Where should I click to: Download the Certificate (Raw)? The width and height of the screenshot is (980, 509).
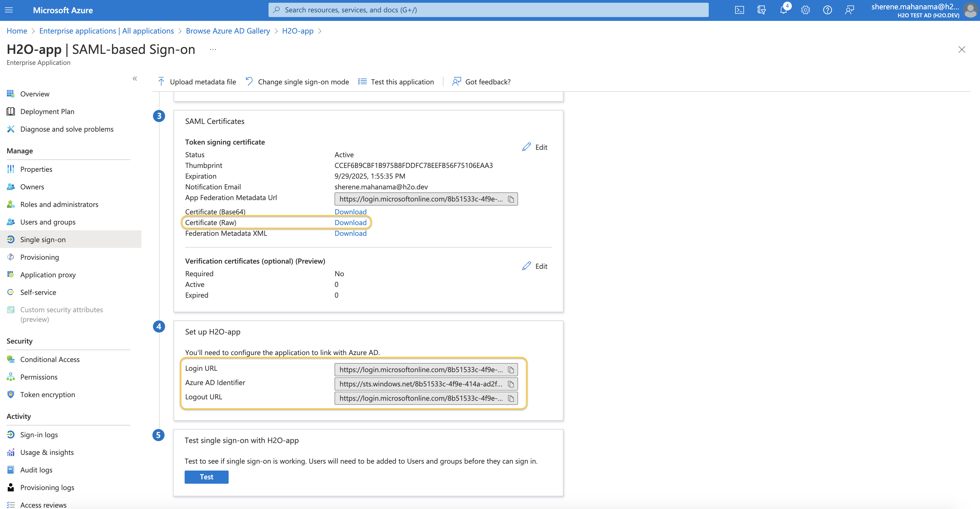point(351,222)
